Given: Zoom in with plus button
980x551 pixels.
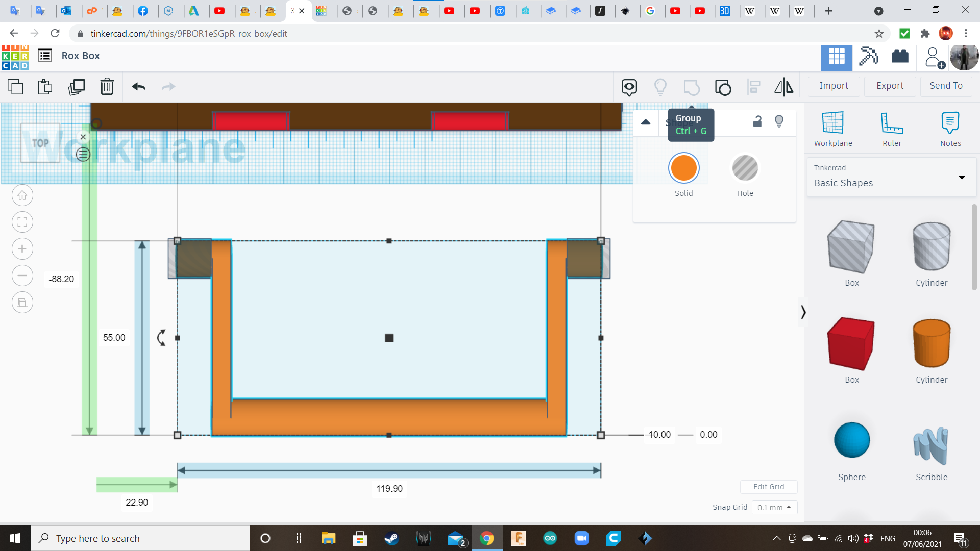Looking at the screenshot, I should tap(22, 249).
